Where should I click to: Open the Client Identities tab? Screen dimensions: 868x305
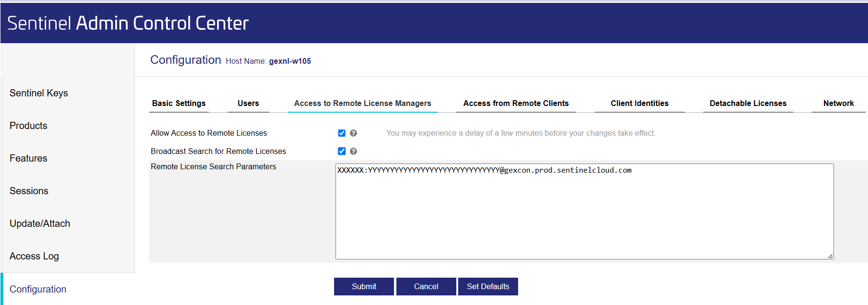(x=639, y=103)
